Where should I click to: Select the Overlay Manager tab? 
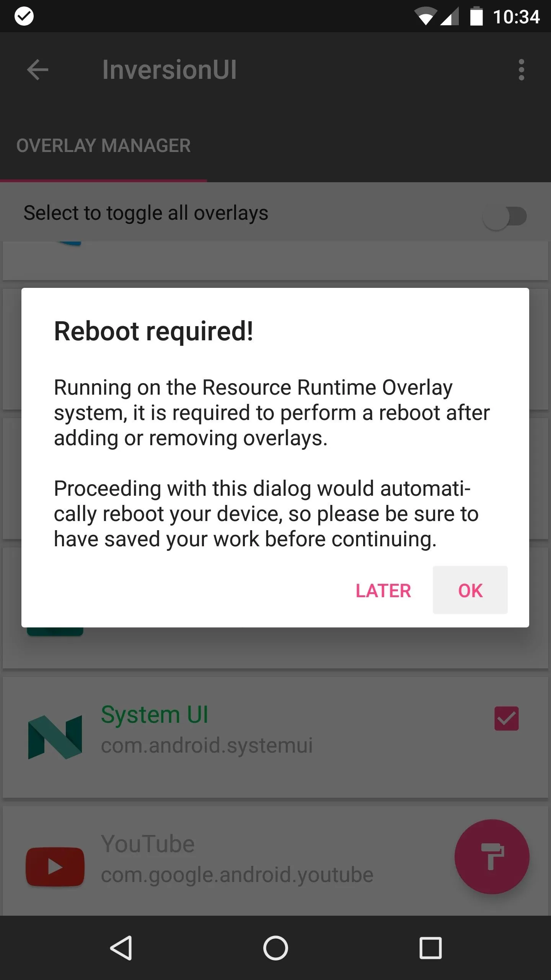pos(103,145)
